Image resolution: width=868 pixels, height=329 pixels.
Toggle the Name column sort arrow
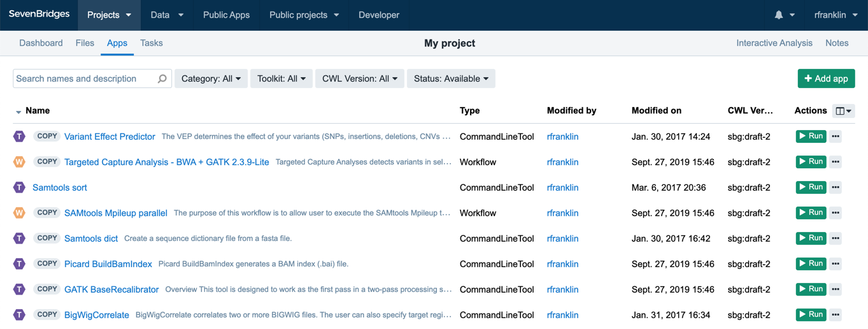(x=18, y=112)
